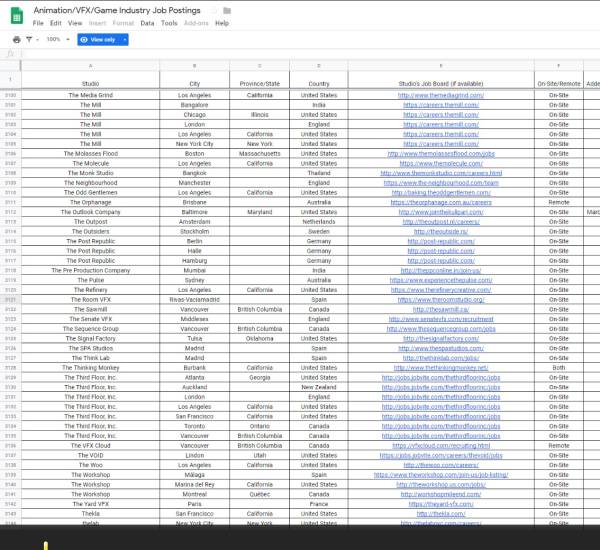Click Remote cell in The VFX Cloud row
600x550 pixels.
tap(559, 446)
